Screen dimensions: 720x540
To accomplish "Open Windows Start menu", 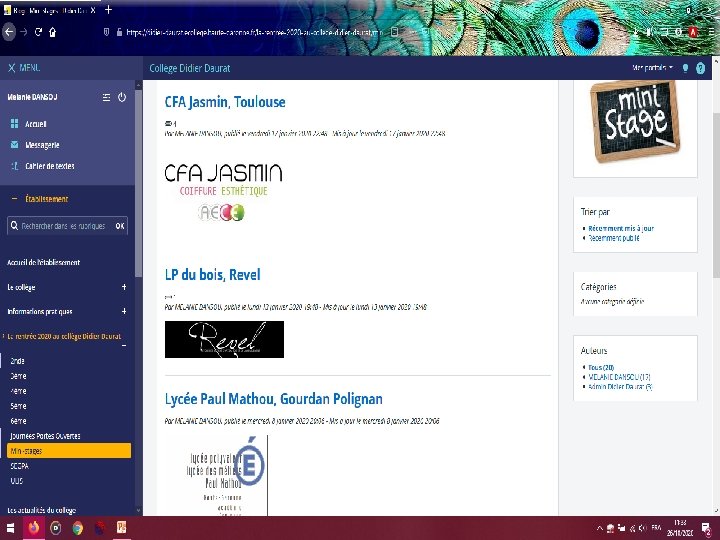I will 10,528.
